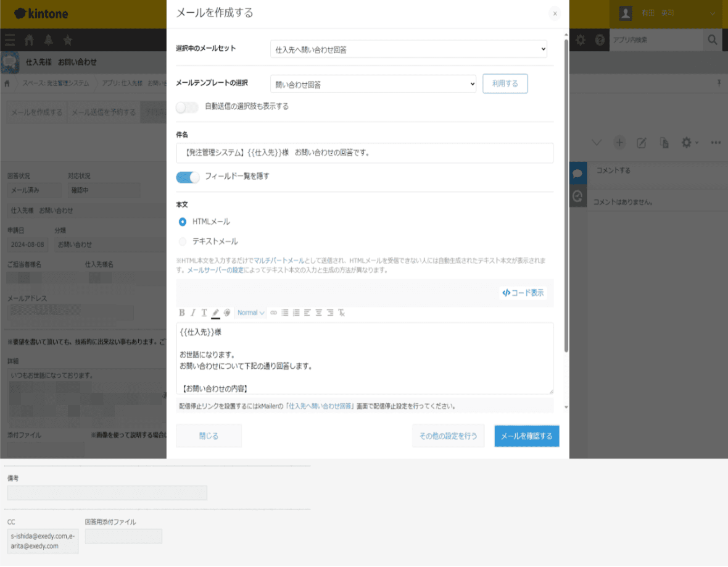Insert a hyperlink using the link icon
Image resolution: width=728 pixels, height=567 pixels.
(274, 312)
